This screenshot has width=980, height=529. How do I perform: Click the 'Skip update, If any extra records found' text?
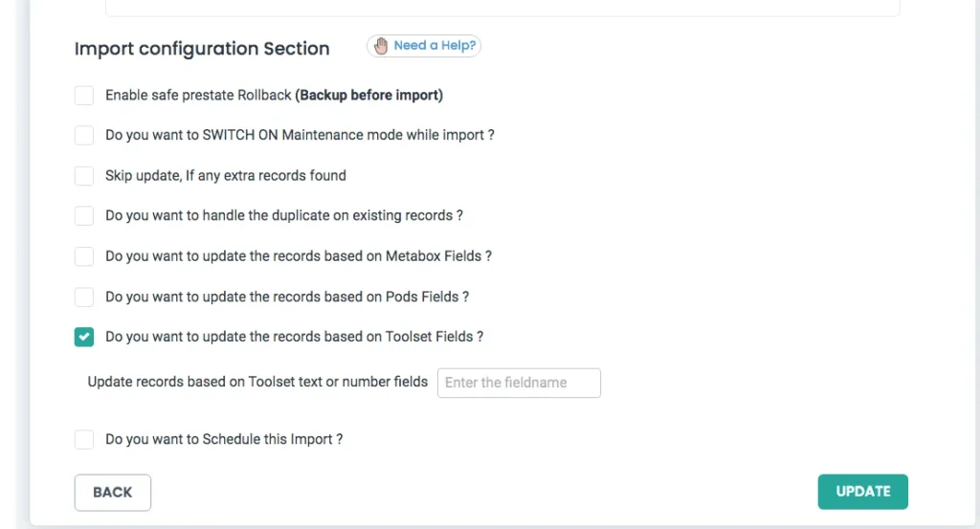pyautogui.click(x=226, y=176)
